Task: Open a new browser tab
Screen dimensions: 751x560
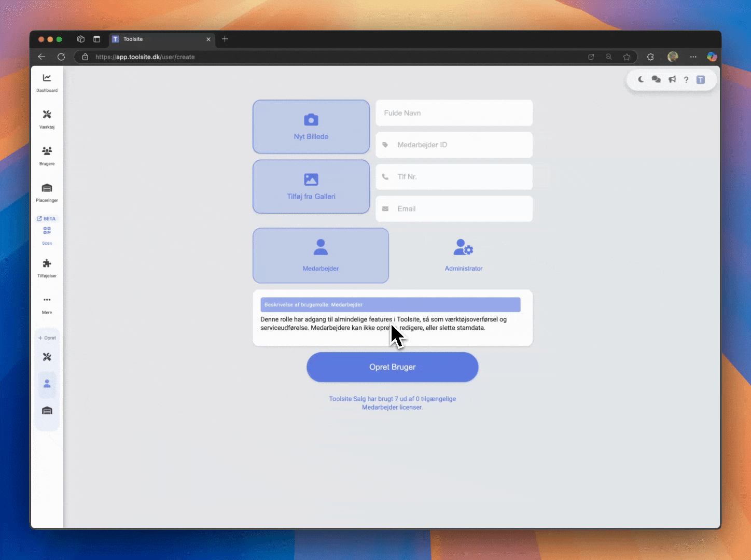Action: (x=225, y=39)
